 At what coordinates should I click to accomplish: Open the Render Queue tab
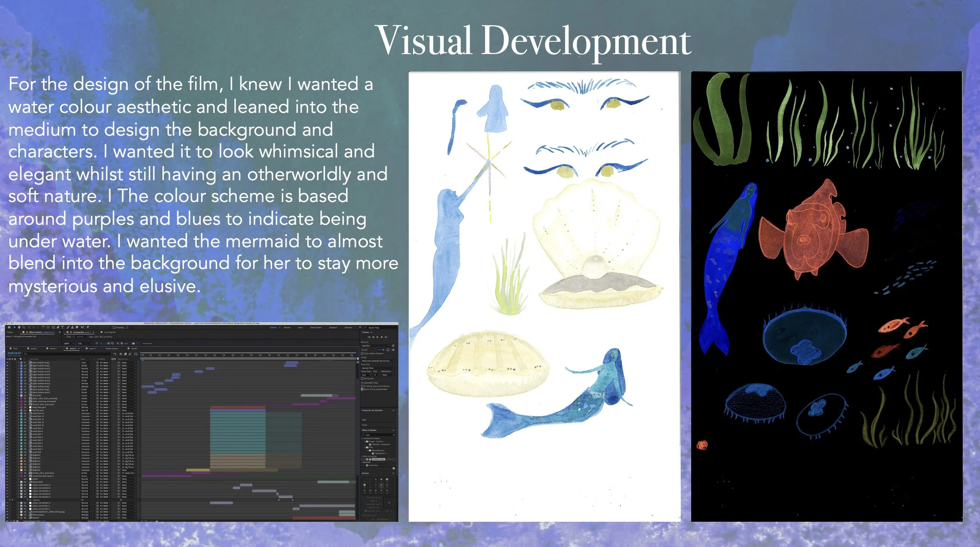click(112, 348)
